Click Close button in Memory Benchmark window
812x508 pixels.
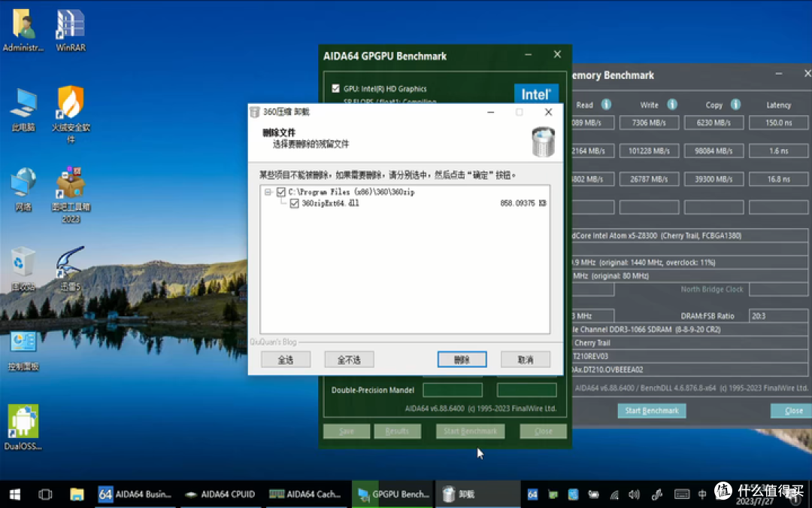coord(792,411)
